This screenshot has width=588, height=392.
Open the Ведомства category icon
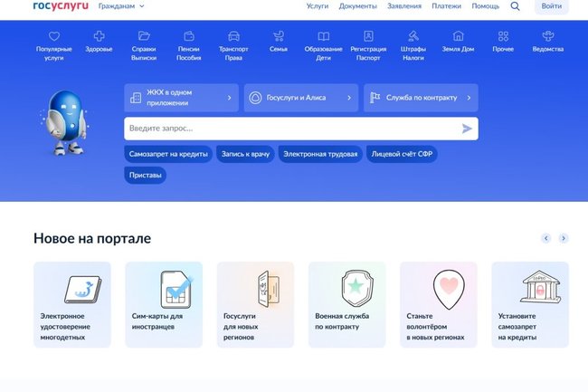click(x=547, y=36)
